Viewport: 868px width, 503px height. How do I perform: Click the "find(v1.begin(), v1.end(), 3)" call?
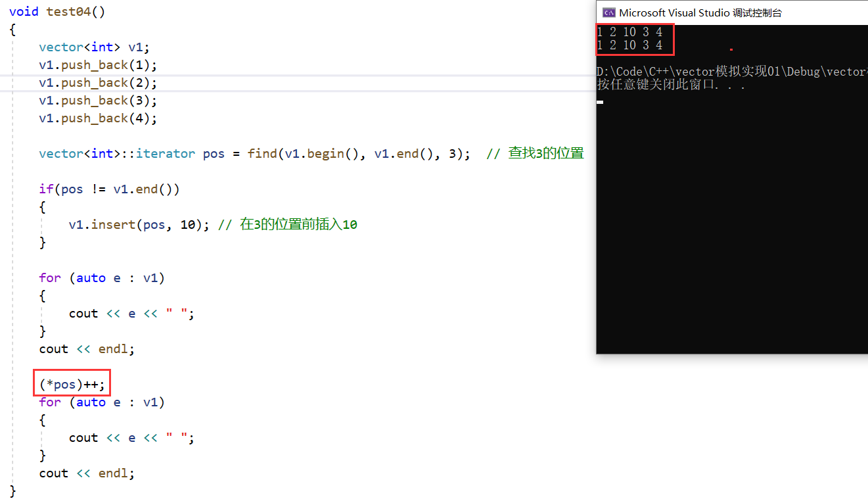(x=355, y=154)
